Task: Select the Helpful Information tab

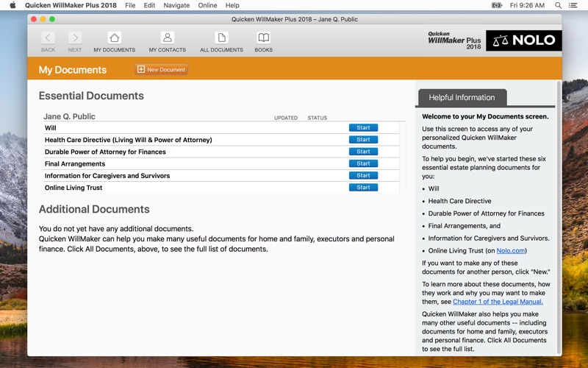Action: pos(462,97)
